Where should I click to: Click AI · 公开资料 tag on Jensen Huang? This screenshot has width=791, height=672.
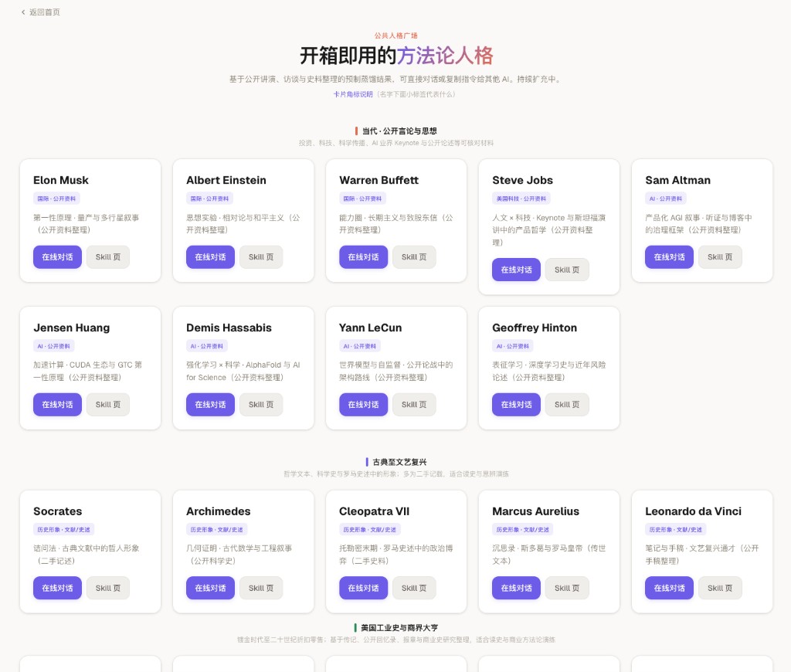click(x=53, y=346)
